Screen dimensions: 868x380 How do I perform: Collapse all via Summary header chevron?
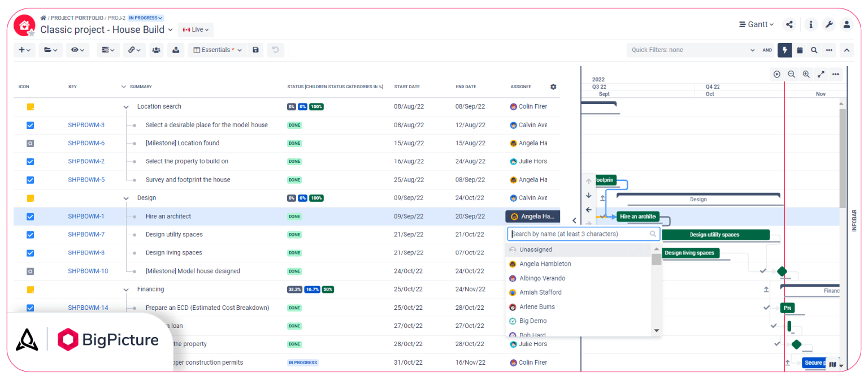tap(124, 87)
